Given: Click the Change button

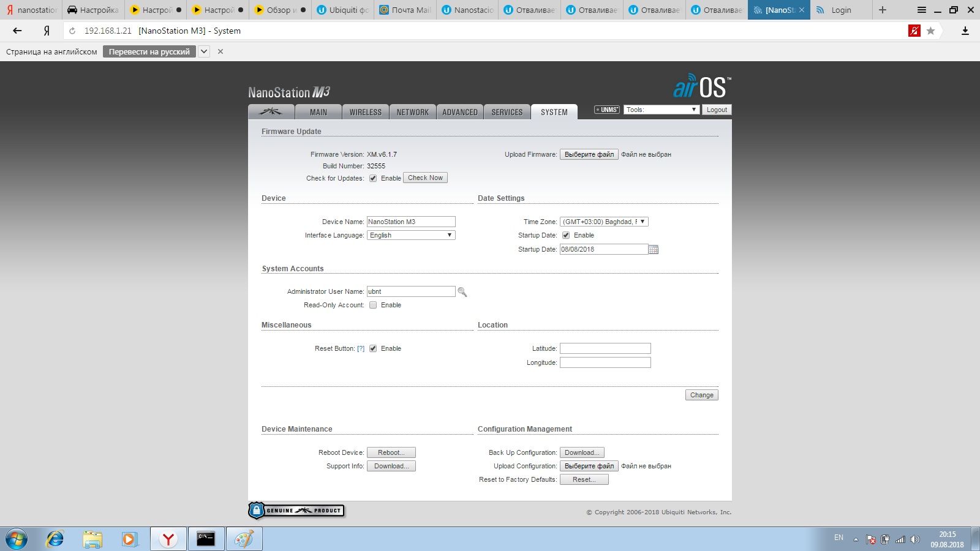Looking at the screenshot, I should point(702,395).
